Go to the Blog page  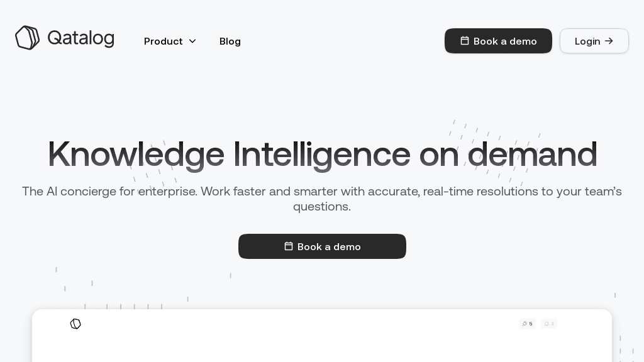[230, 41]
